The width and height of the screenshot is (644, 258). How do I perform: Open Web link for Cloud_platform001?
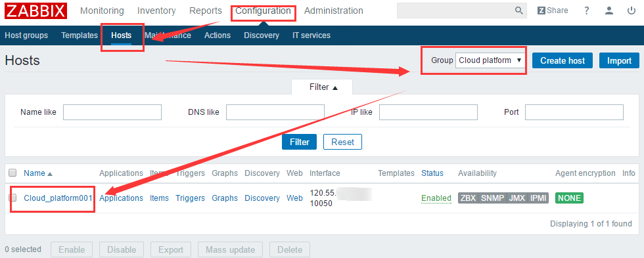pyautogui.click(x=294, y=198)
